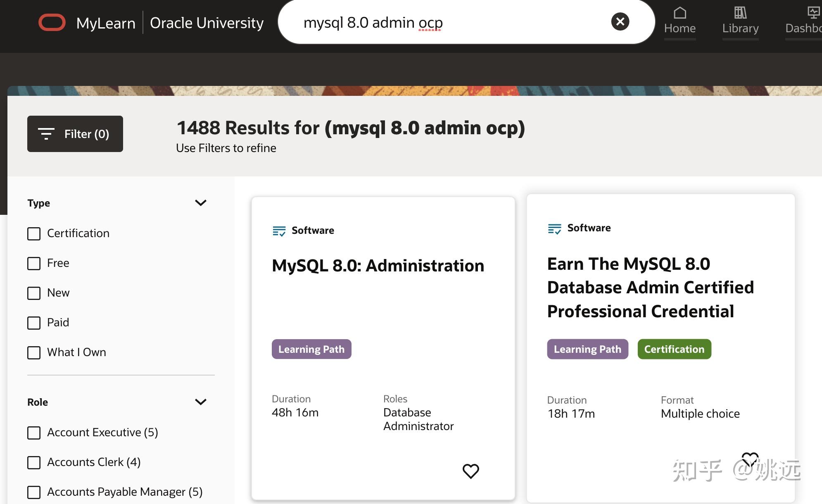Select the Learning Path badge on the Administration card
Screen dimensions: 822x504
(311, 349)
